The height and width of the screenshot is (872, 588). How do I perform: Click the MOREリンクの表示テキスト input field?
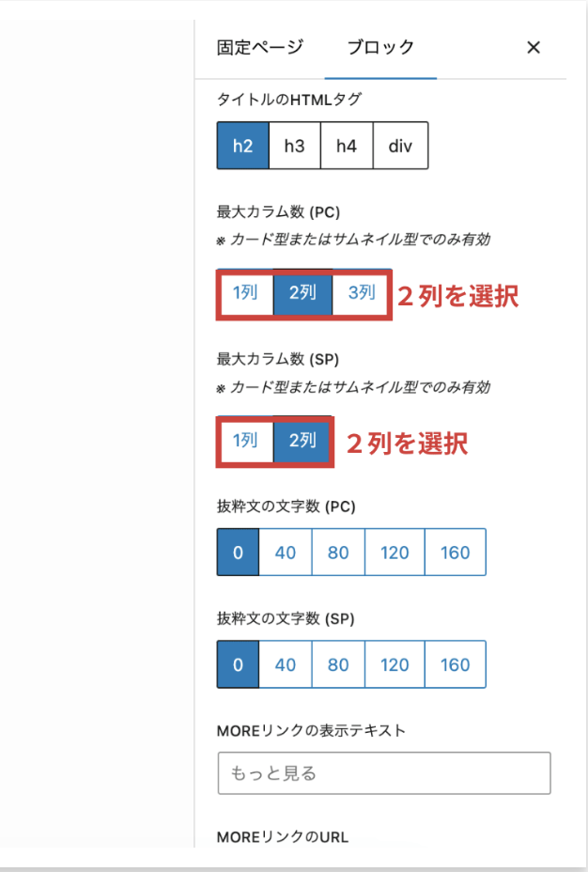coord(383,773)
